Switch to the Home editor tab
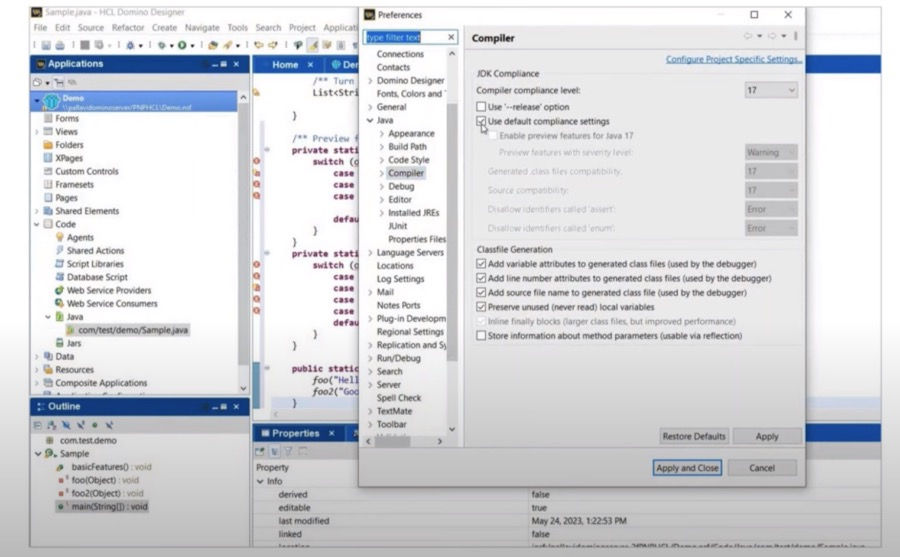900x557 pixels. point(285,65)
